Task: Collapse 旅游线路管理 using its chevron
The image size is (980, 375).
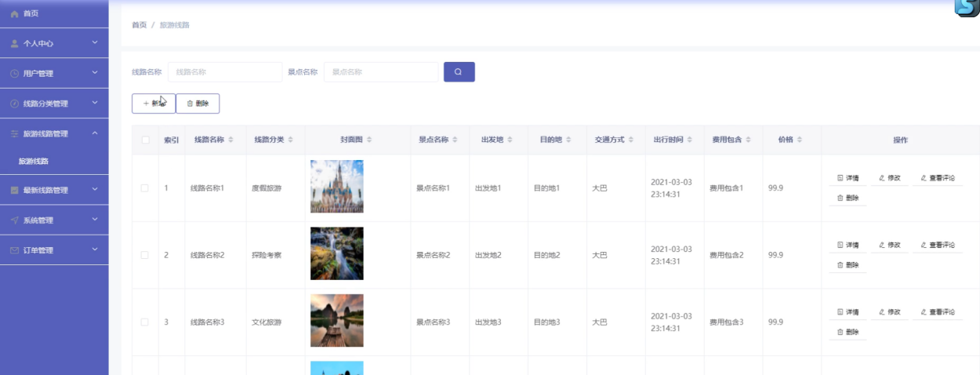Action: pyautogui.click(x=95, y=133)
